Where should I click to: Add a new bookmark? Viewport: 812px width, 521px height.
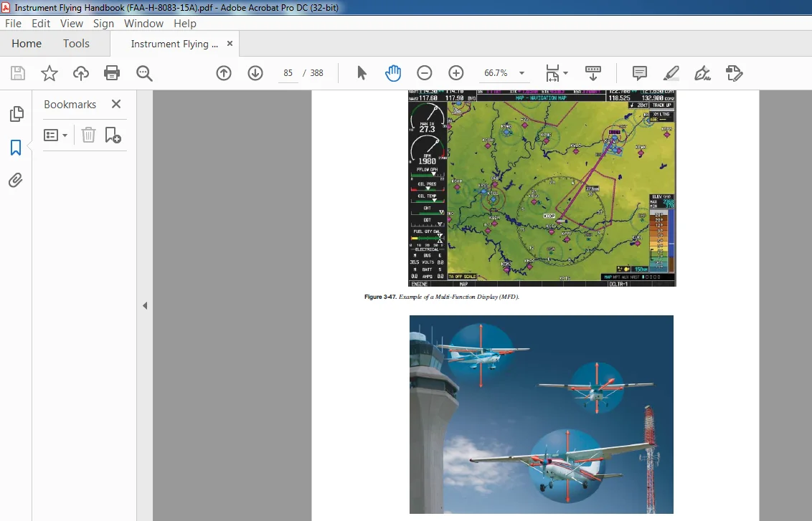[x=113, y=135]
